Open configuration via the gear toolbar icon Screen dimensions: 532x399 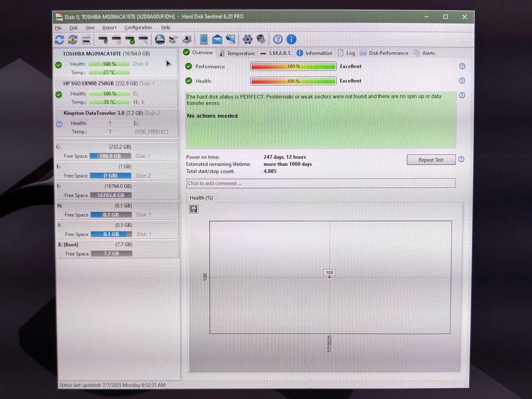[x=248, y=39]
